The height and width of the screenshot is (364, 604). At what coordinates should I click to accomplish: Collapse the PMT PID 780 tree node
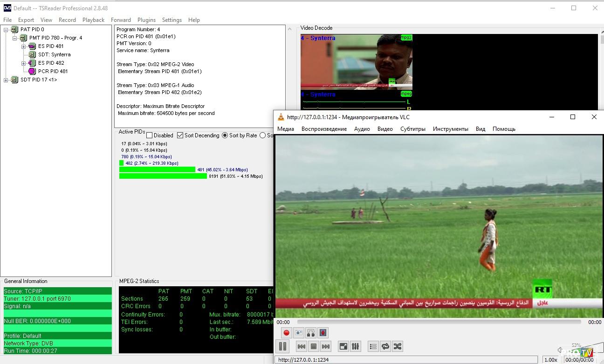point(15,38)
